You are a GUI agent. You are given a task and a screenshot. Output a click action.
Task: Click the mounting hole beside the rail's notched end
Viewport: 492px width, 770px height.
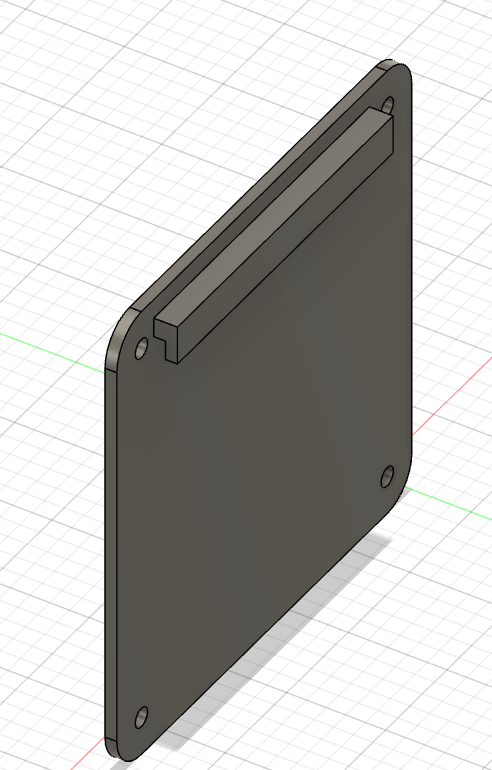tap(141, 348)
